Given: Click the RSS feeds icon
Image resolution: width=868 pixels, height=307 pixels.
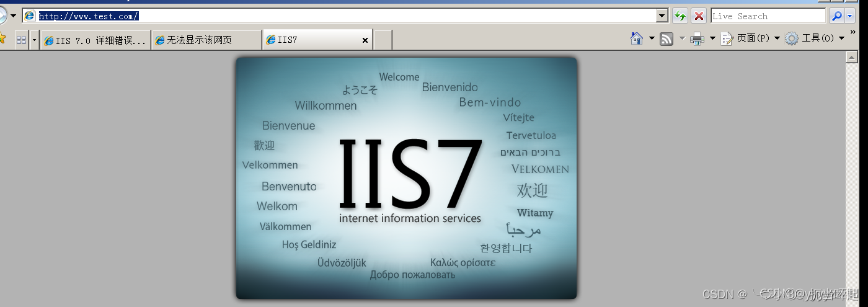Looking at the screenshot, I should tap(667, 39).
